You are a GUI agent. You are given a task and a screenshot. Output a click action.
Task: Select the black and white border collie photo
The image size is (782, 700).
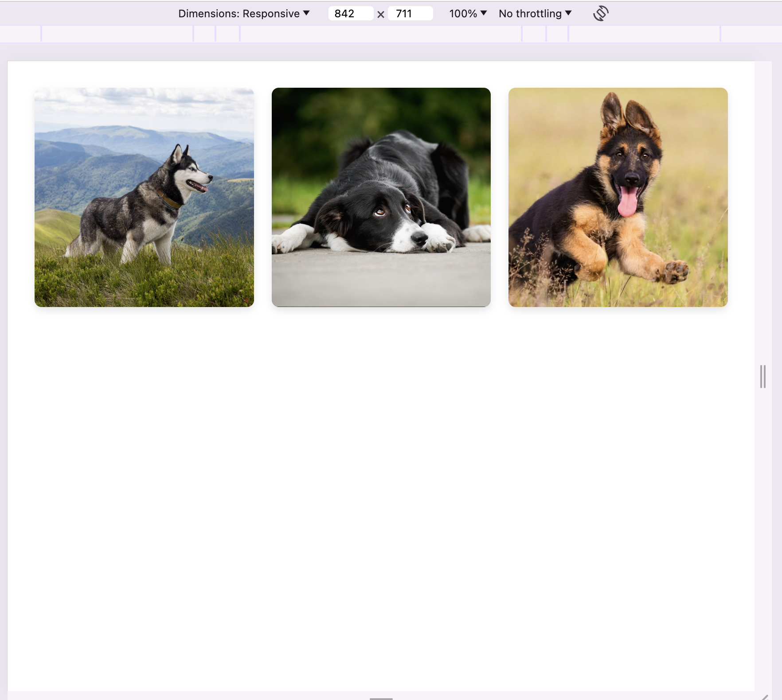(x=381, y=197)
